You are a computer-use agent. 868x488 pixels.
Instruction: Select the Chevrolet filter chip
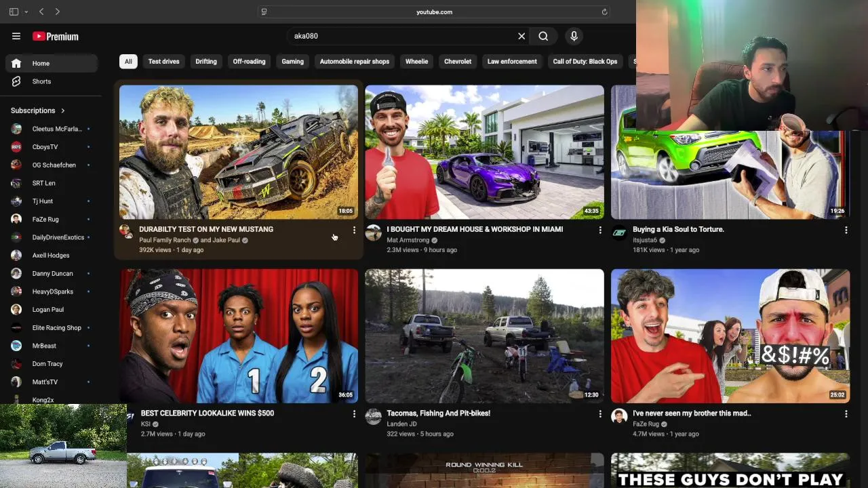[458, 62]
